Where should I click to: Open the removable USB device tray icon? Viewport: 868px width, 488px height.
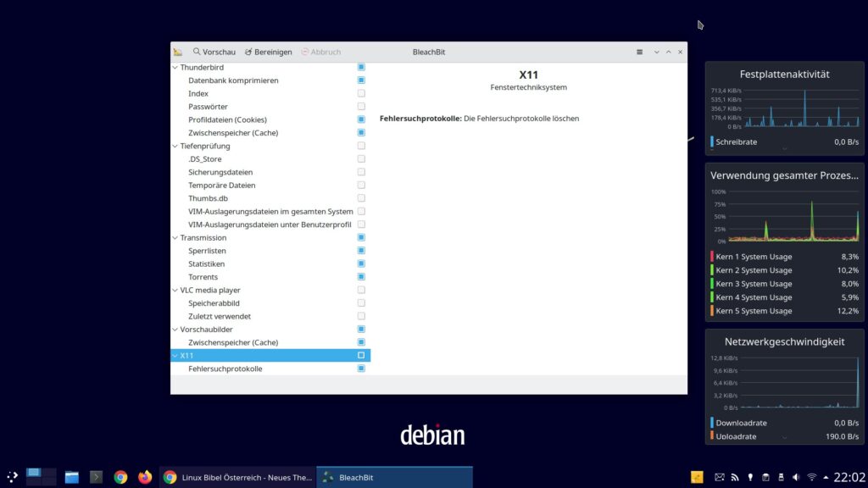[x=781, y=477]
